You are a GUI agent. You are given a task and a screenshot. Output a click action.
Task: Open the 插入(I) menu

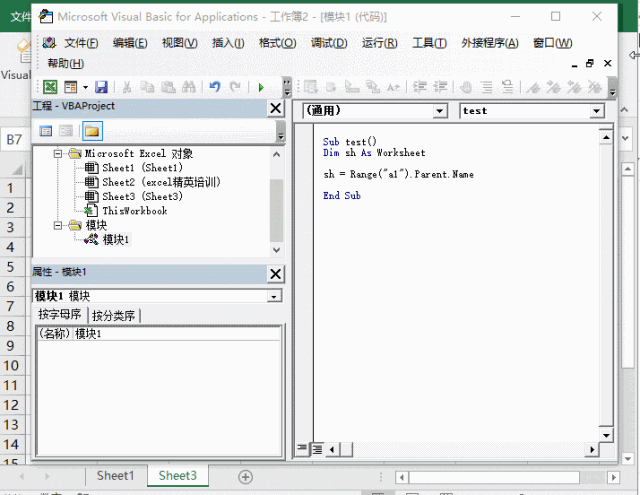(228, 43)
